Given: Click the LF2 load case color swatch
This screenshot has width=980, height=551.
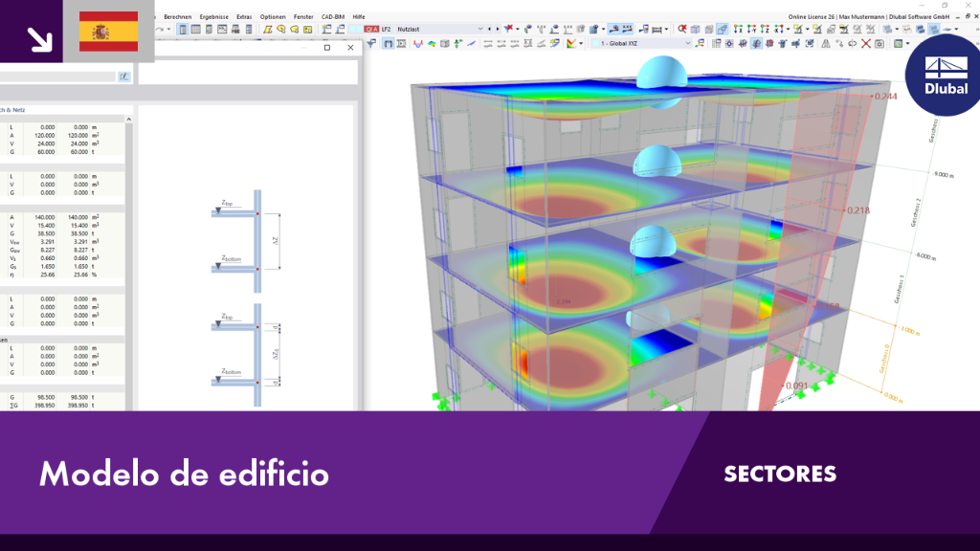Looking at the screenshot, I should [x=371, y=29].
